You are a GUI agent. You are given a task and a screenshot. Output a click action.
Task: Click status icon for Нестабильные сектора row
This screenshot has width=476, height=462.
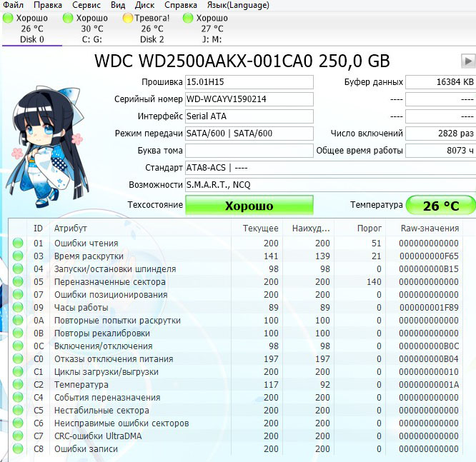point(18,410)
